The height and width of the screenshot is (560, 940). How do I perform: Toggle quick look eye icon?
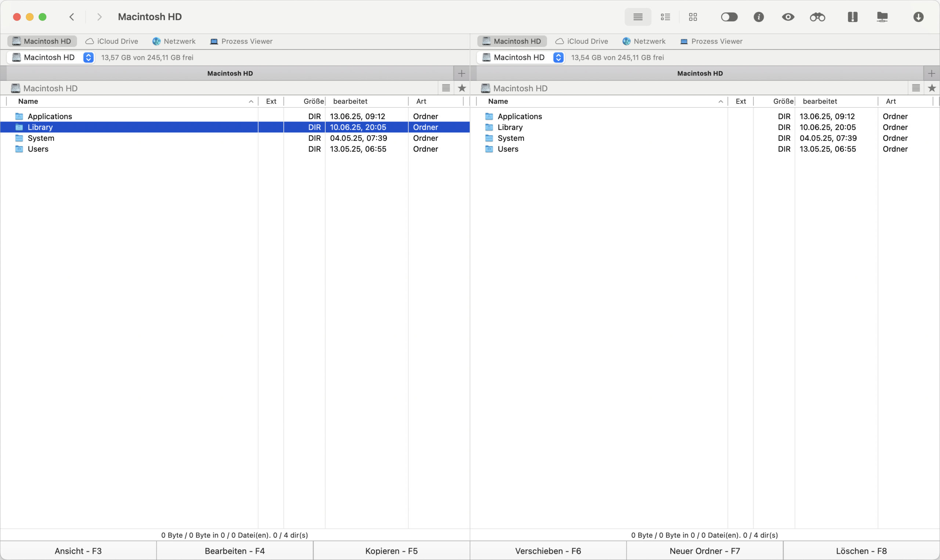[x=788, y=17]
